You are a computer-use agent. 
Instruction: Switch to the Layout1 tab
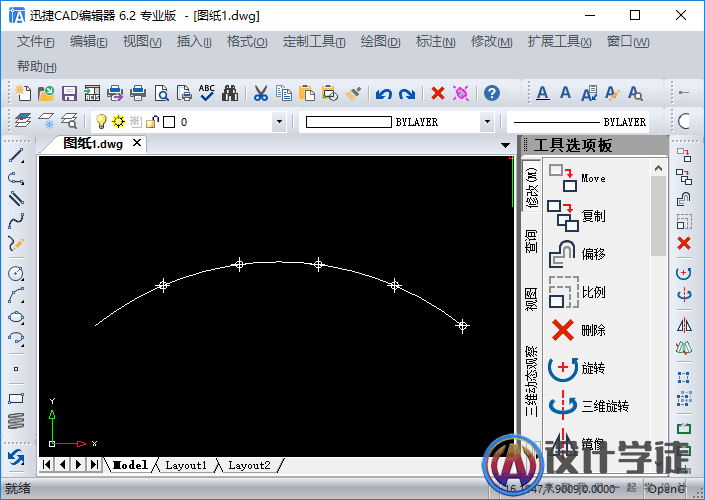coord(186,465)
